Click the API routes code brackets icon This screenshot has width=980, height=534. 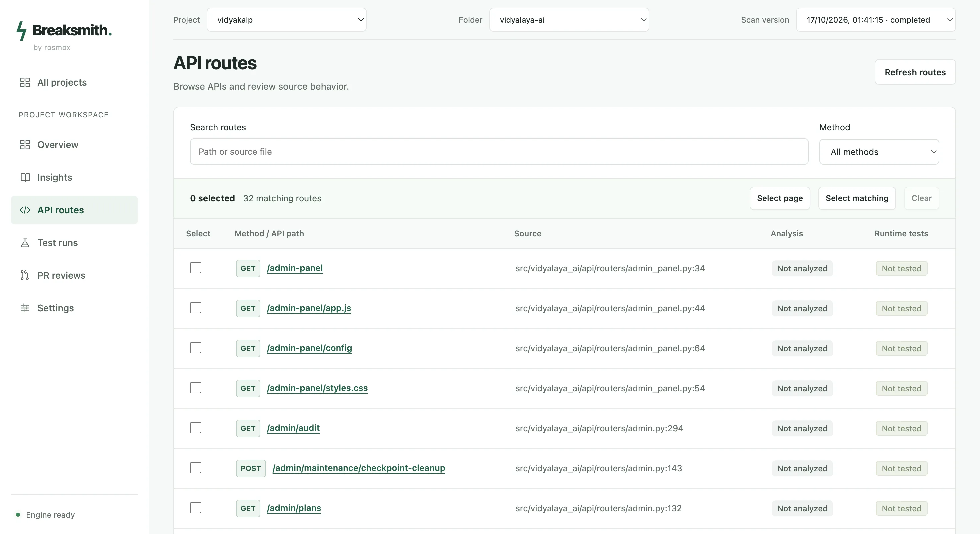click(25, 210)
